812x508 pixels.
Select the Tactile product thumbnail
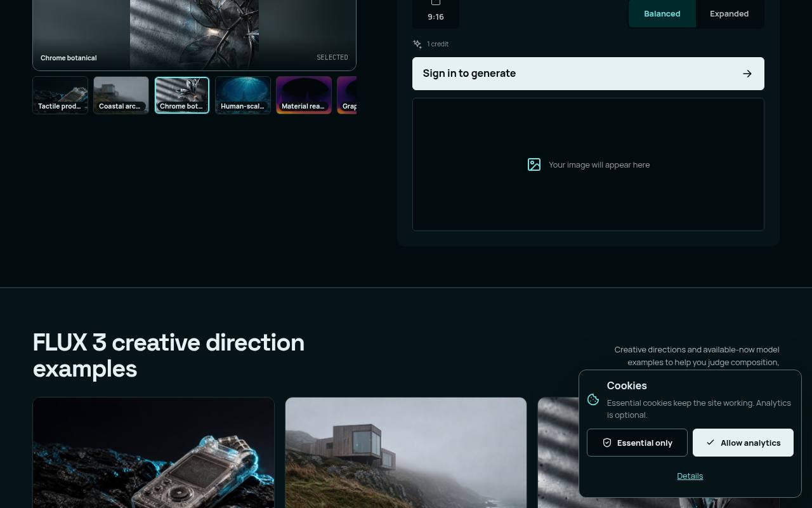coord(60,95)
